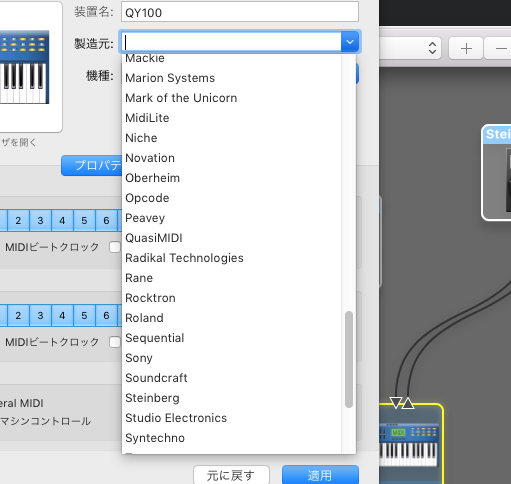Open configuration stepper popup in MIDI Studio
The image size is (511, 484).
432,48
